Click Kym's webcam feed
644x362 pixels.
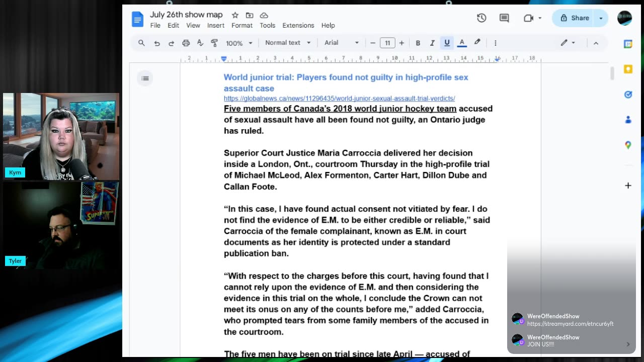click(61, 136)
